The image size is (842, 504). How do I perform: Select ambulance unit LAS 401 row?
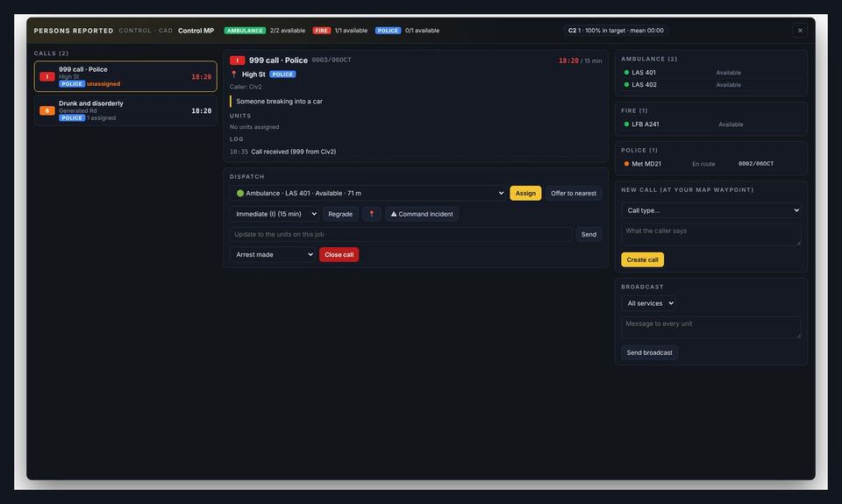tap(711, 73)
